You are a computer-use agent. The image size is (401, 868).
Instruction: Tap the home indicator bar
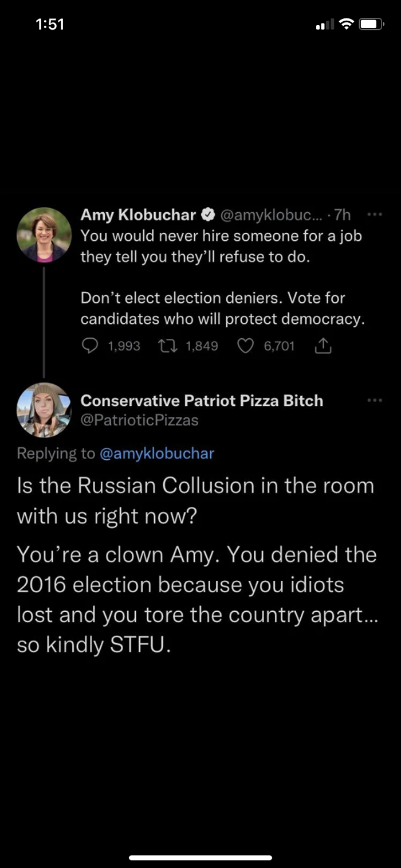(200, 858)
